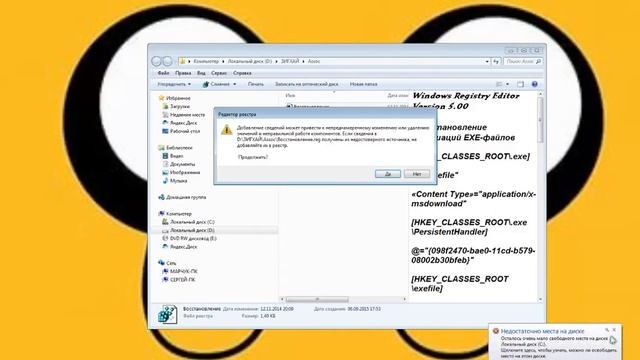Click the Видео library icon
Screen dimensions: 640x360
[165, 156]
